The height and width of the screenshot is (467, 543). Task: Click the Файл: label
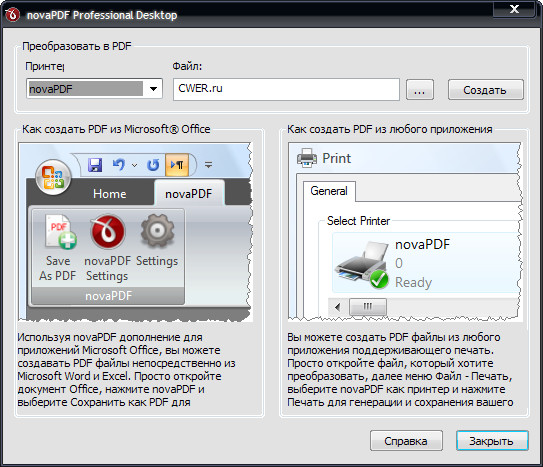tap(187, 66)
